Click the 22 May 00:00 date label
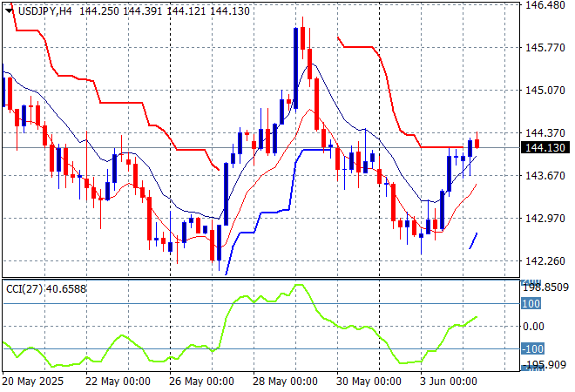Image resolution: width=575 pixels, height=392 pixels. point(120,382)
